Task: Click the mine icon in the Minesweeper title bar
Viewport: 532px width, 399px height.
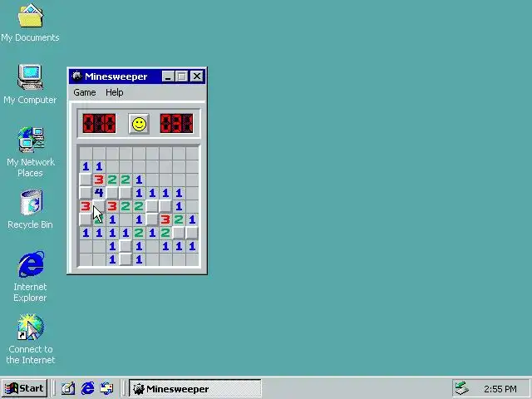Action: pyautogui.click(x=77, y=76)
